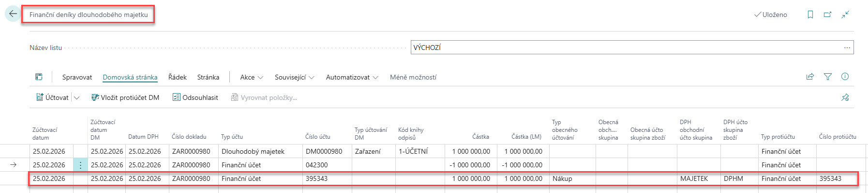
Task: Open the share icon in the action bar
Action: click(809, 77)
